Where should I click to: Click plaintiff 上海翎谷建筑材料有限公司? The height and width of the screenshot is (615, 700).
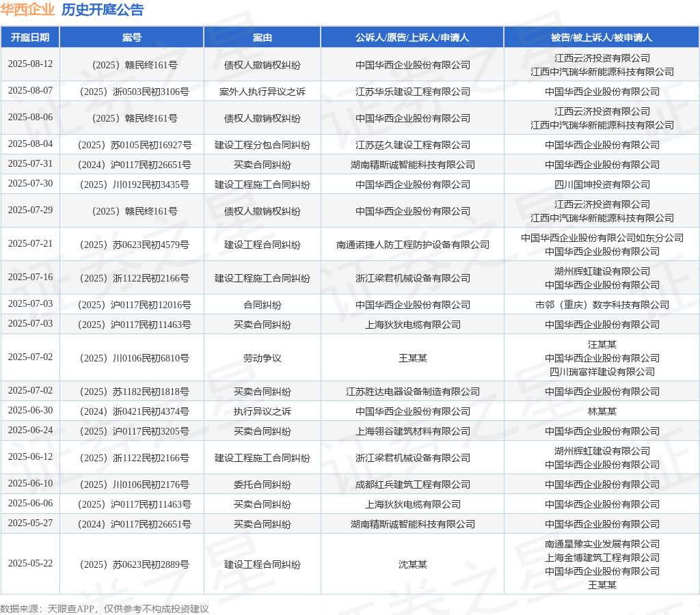412,431
